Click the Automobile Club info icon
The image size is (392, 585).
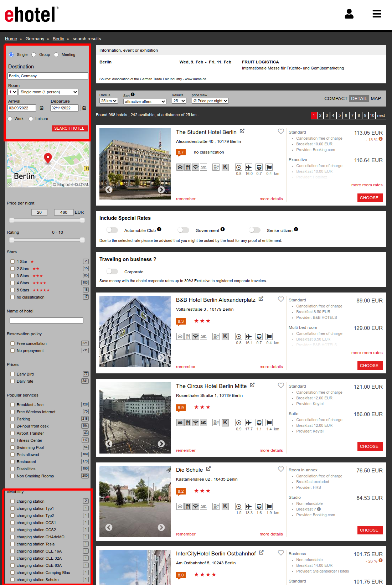(159, 229)
